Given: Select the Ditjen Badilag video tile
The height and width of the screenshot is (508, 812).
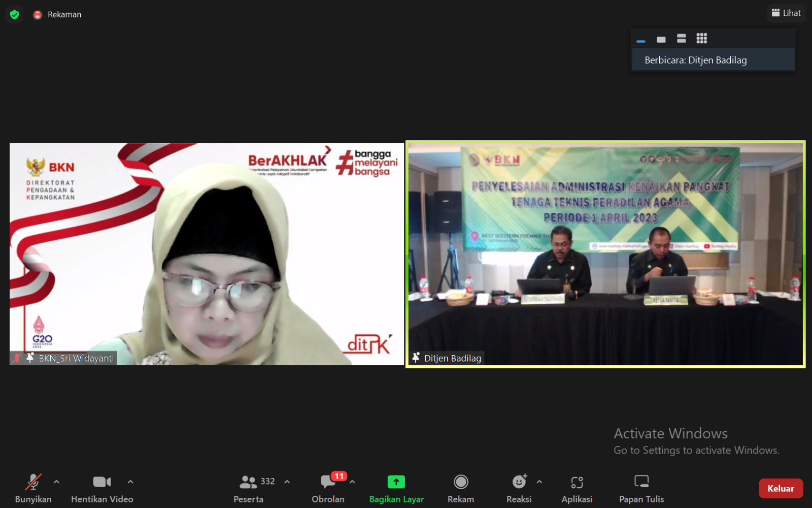Looking at the screenshot, I should (x=605, y=254).
